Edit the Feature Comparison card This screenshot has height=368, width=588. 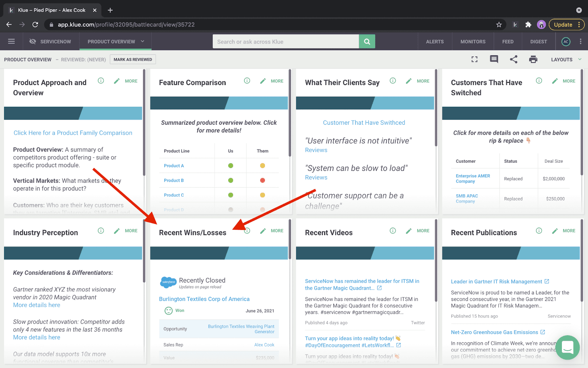tap(263, 81)
